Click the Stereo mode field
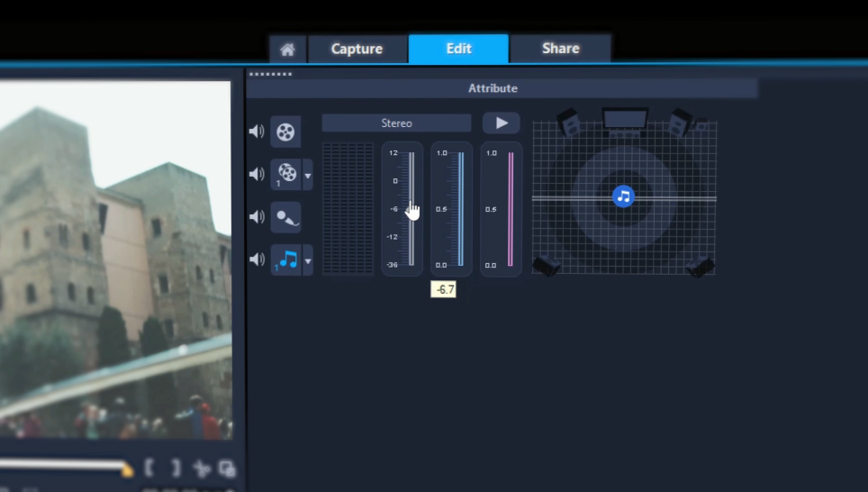The image size is (868, 492). tap(396, 123)
